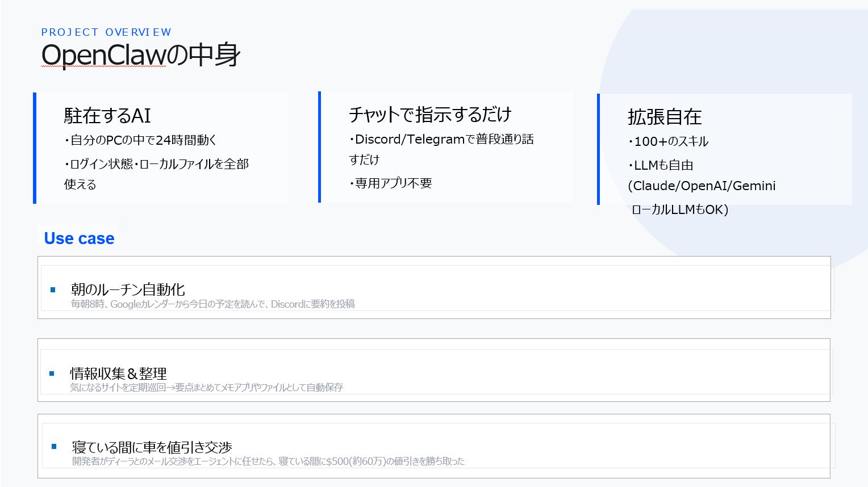
Task: Click the OpenClawの中身 slide title
Action: pyautogui.click(x=141, y=55)
